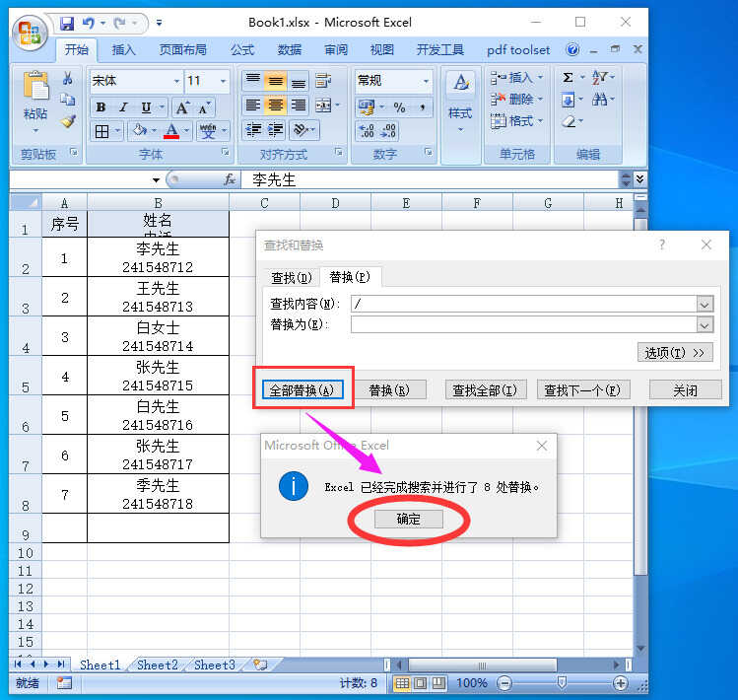This screenshot has width=738, height=700.
Task: Expand 替换为 history dropdown
Action: click(x=704, y=325)
